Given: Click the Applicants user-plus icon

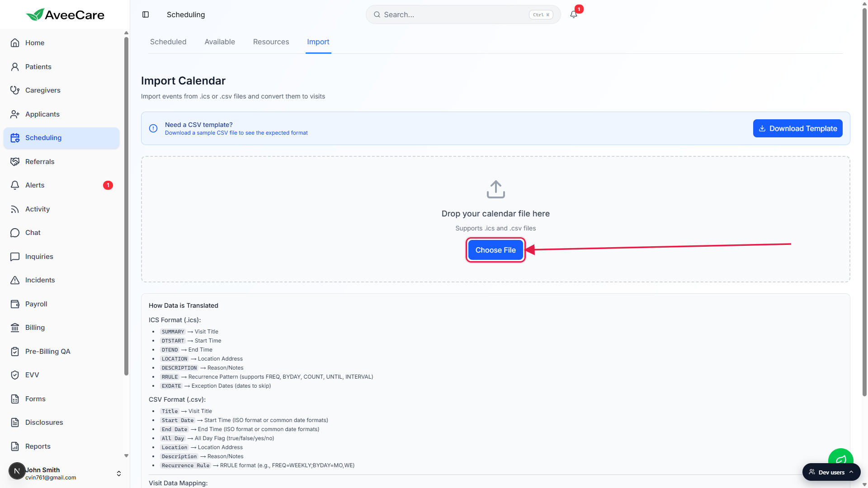Looking at the screenshot, I should 15,114.
